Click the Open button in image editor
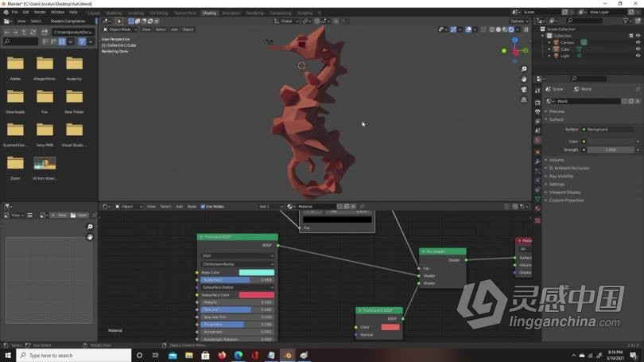This screenshot has height=362, width=644. click(79, 216)
